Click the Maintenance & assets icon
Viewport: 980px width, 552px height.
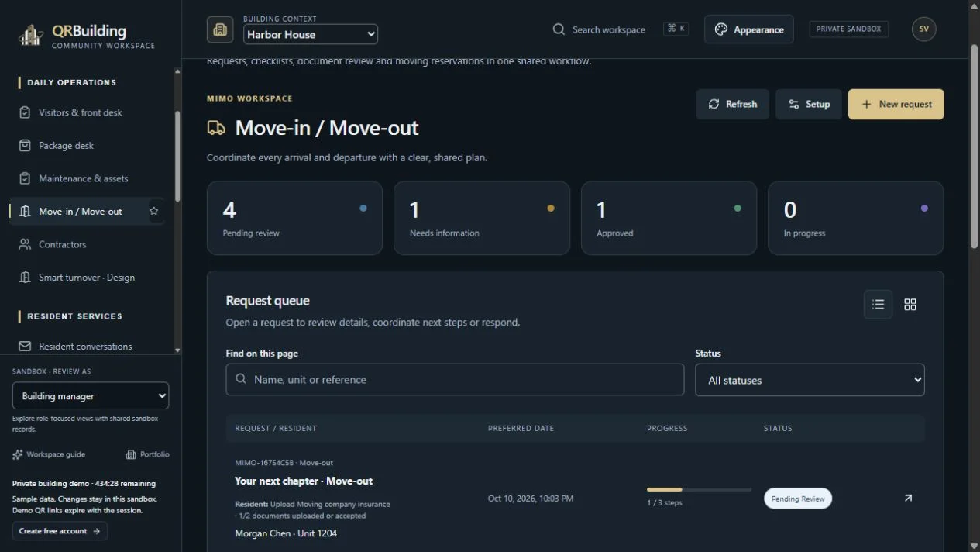pyautogui.click(x=25, y=178)
